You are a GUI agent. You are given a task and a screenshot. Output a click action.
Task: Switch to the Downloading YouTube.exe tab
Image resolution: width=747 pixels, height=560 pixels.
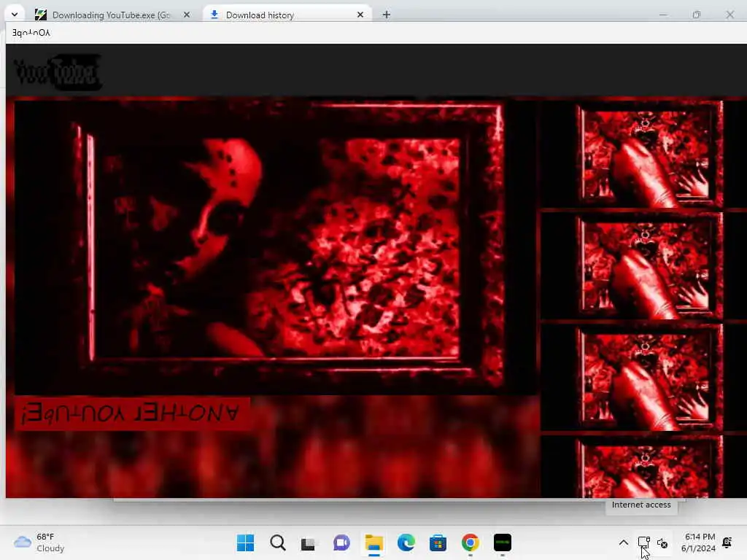[x=112, y=15]
